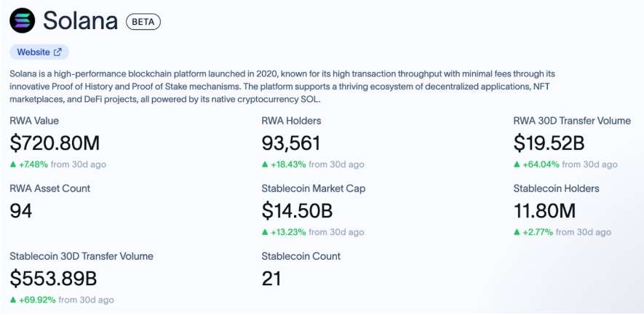Click the green up arrow under RWA Value
The image size is (644, 315).
point(14,164)
